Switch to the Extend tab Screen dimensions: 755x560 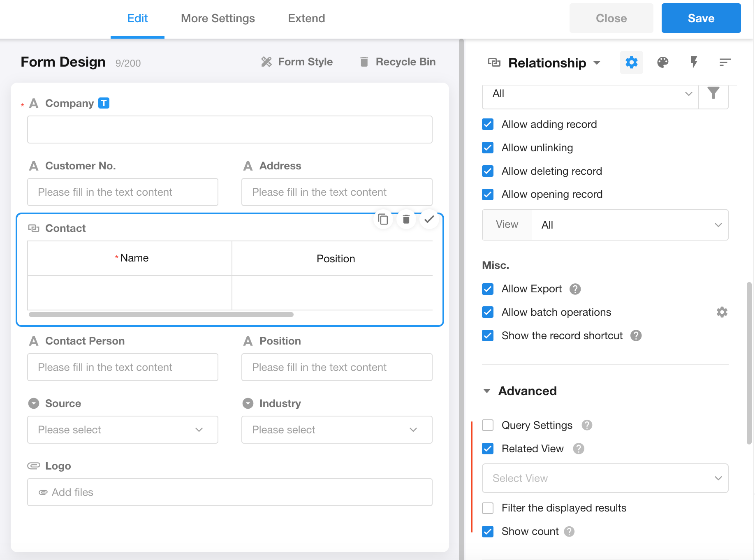[306, 19]
